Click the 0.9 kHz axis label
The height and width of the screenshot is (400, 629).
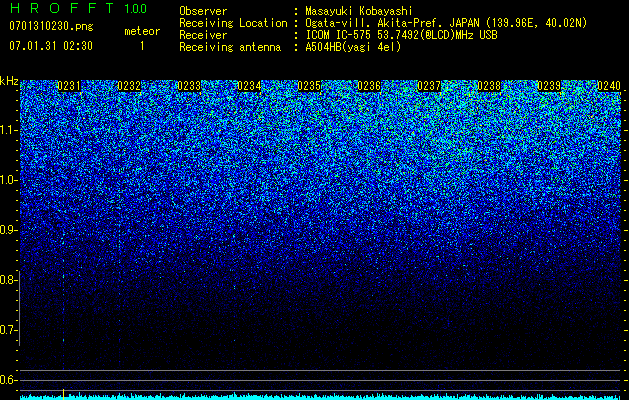9,230
